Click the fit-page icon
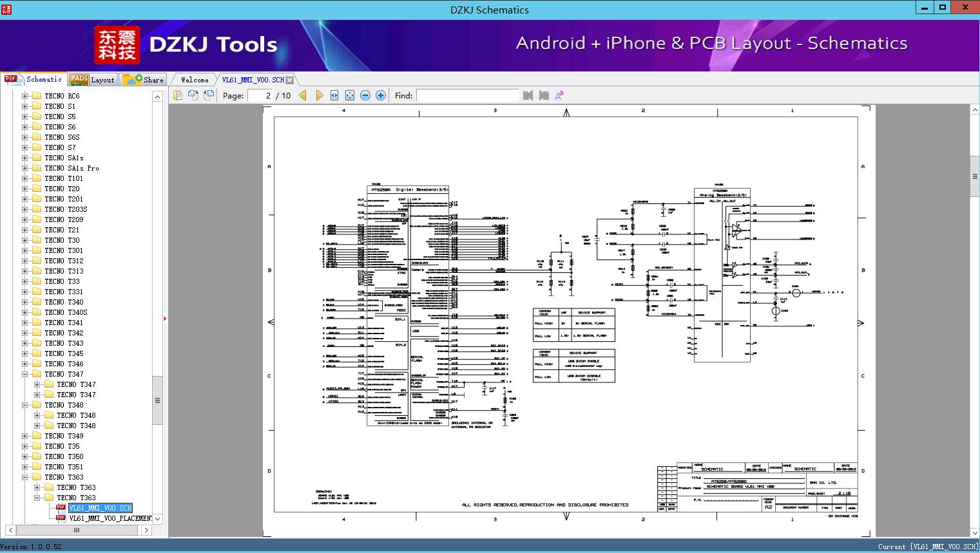This screenshot has height=553, width=980. click(350, 95)
